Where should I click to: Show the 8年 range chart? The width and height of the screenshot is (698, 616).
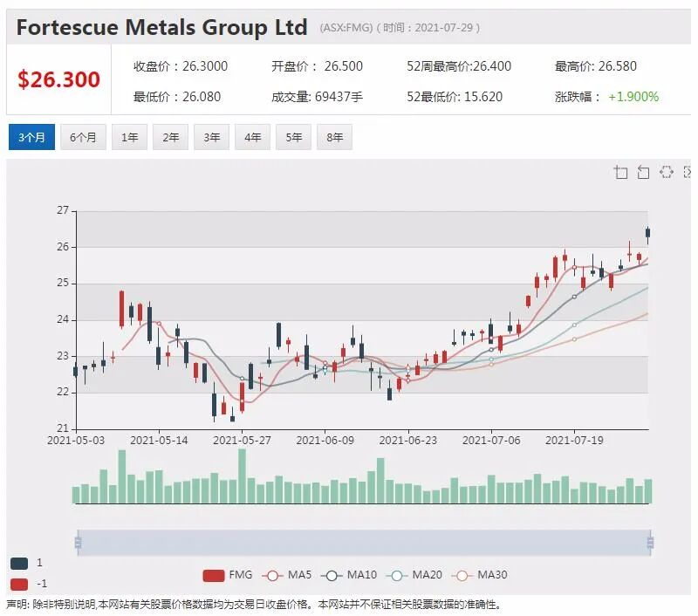(x=334, y=137)
